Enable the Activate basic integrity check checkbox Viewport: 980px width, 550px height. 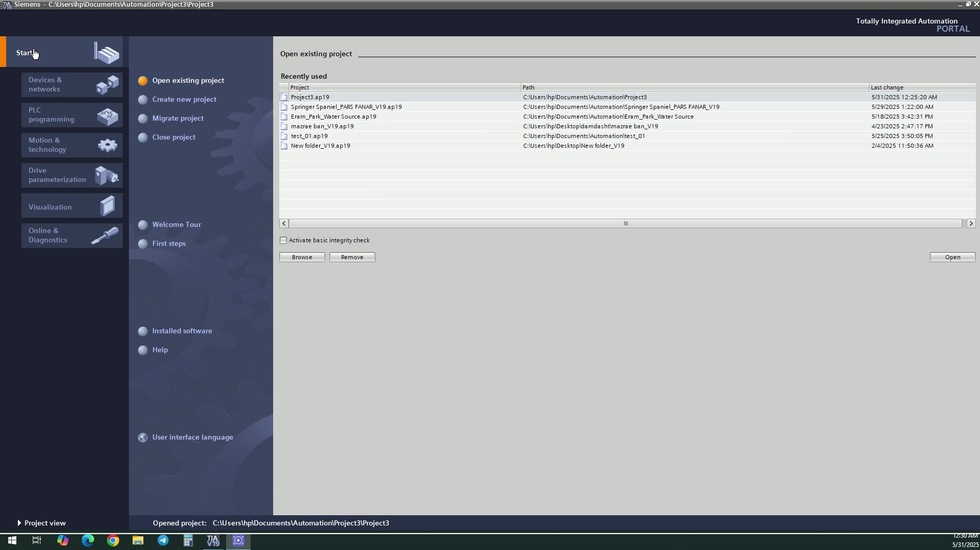pyautogui.click(x=283, y=240)
